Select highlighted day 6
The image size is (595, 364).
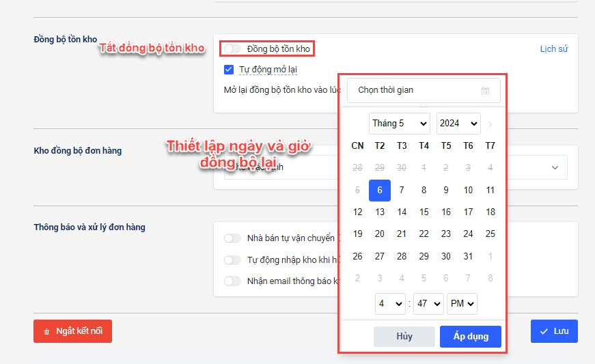(x=380, y=191)
